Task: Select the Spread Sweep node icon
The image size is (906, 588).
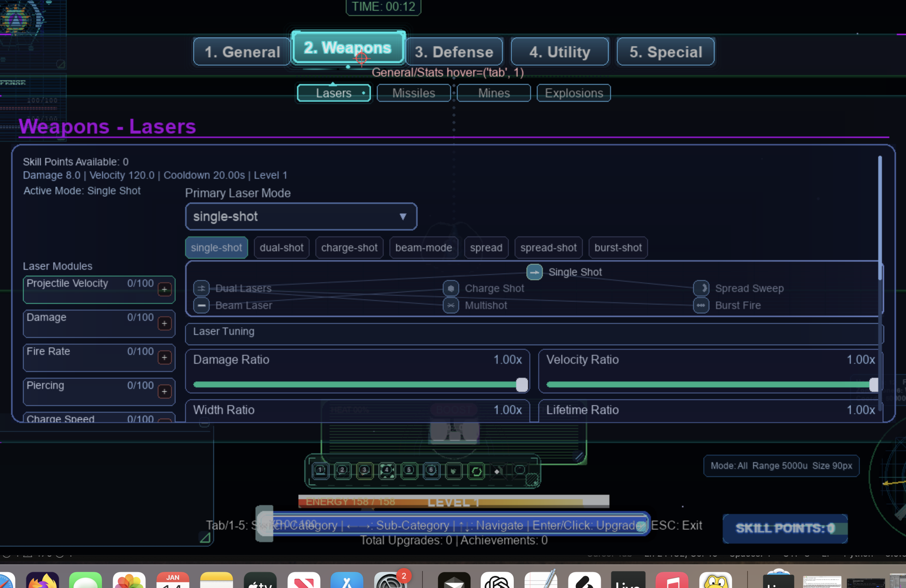Action: click(701, 288)
